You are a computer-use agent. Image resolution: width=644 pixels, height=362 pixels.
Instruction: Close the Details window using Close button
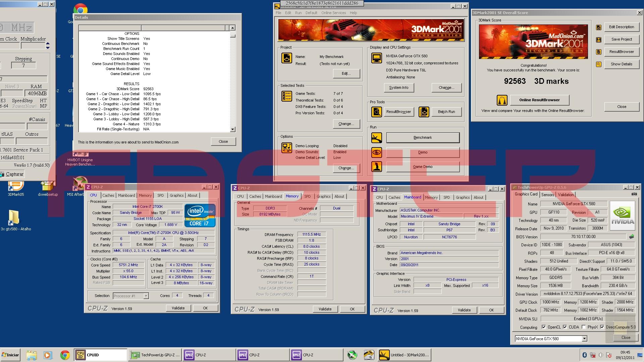pyautogui.click(x=223, y=142)
